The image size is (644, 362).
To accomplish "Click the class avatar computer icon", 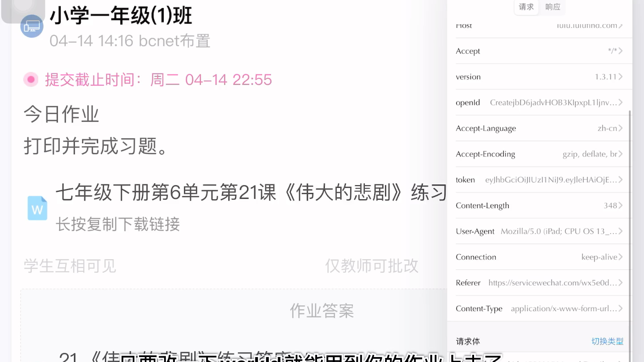I will 32,26.
